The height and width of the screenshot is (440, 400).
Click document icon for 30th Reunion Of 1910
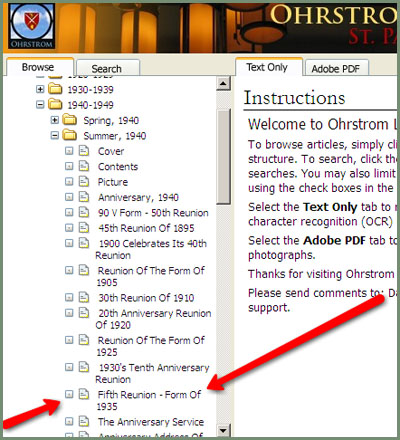click(84, 297)
